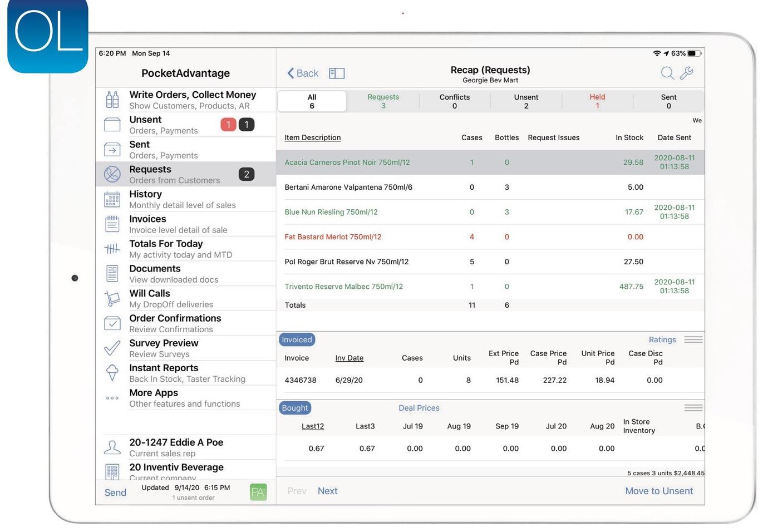Switch to the Unsent tab
763x532 pixels.
click(526, 101)
